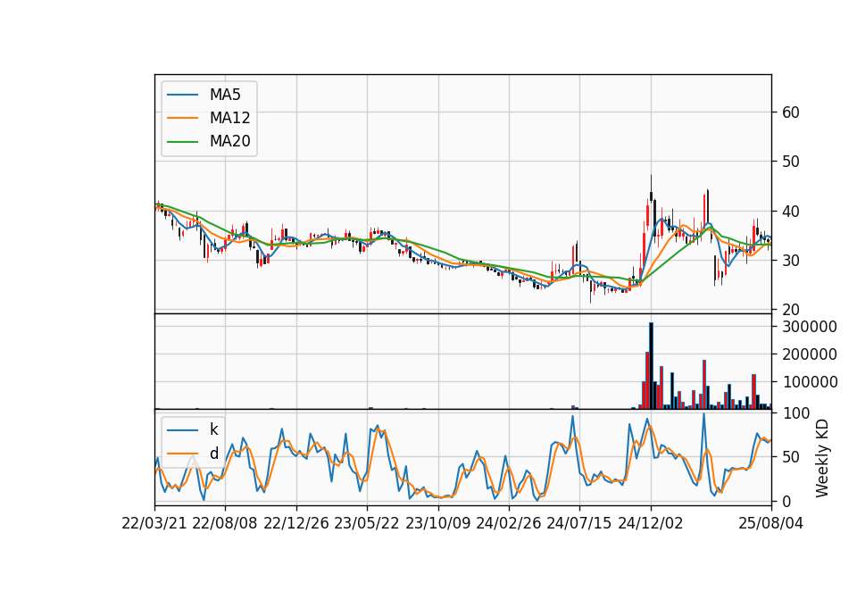Click the KD axis value 50
Viewport: 857px width, 616px height.
click(790, 457)
